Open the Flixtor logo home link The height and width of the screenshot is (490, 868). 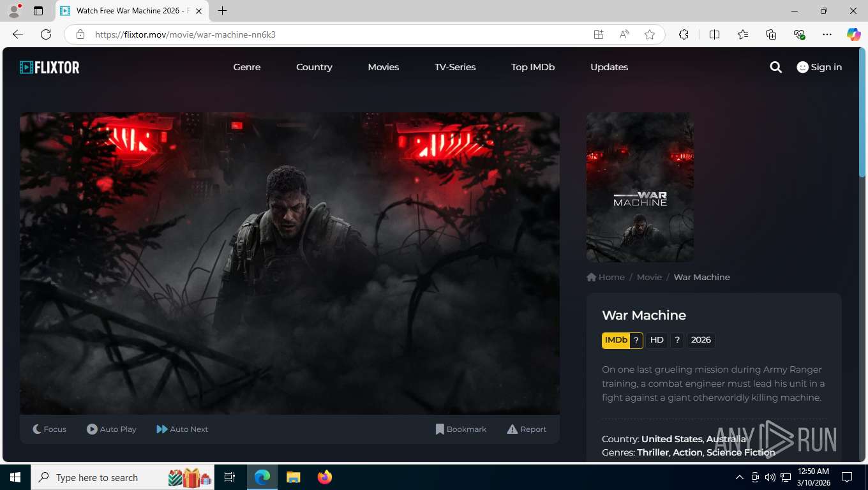50,67
